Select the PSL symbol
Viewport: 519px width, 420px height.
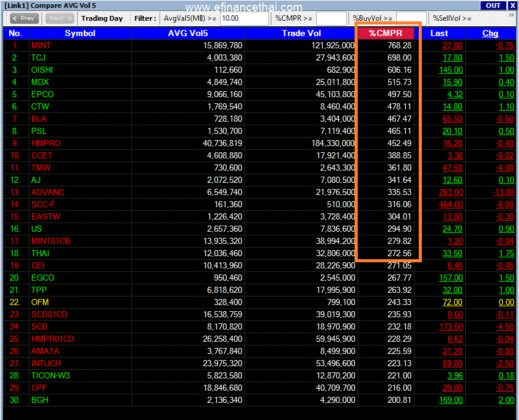pyautogui.click(x=39, y=131)
